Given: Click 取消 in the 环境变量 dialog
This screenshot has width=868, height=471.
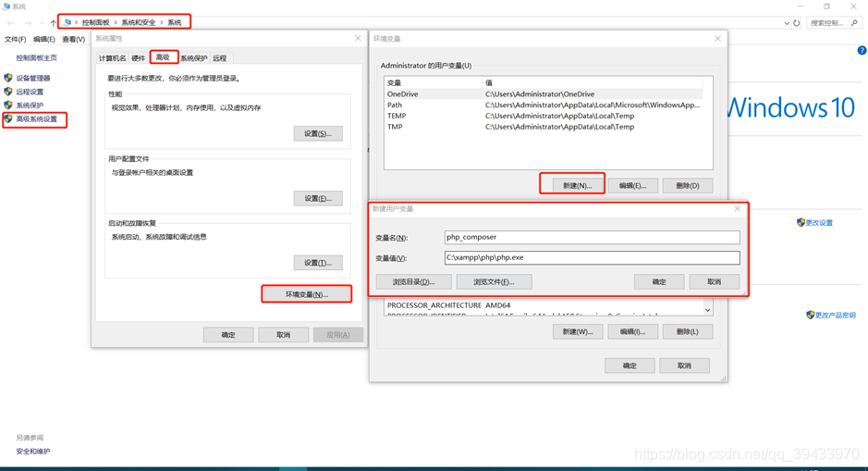Looking at the screenshot, I should 685,366.
